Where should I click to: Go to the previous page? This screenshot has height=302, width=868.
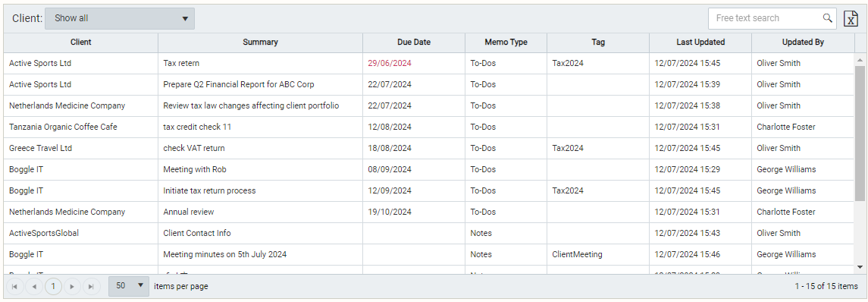coord(34,287)
